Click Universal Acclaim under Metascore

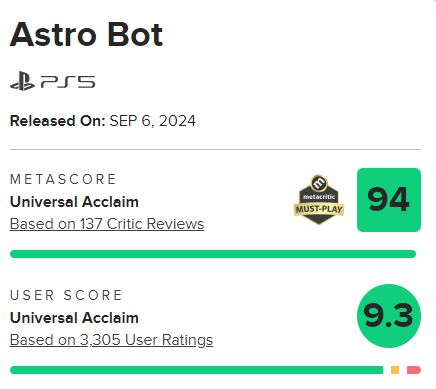[74, 202]
